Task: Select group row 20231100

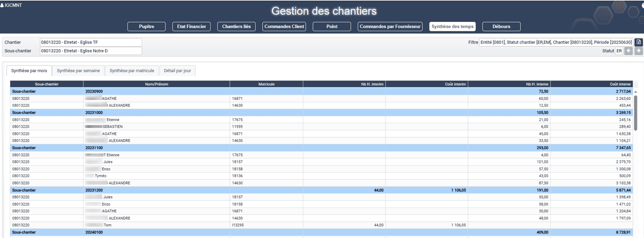Action: (322, 148)
